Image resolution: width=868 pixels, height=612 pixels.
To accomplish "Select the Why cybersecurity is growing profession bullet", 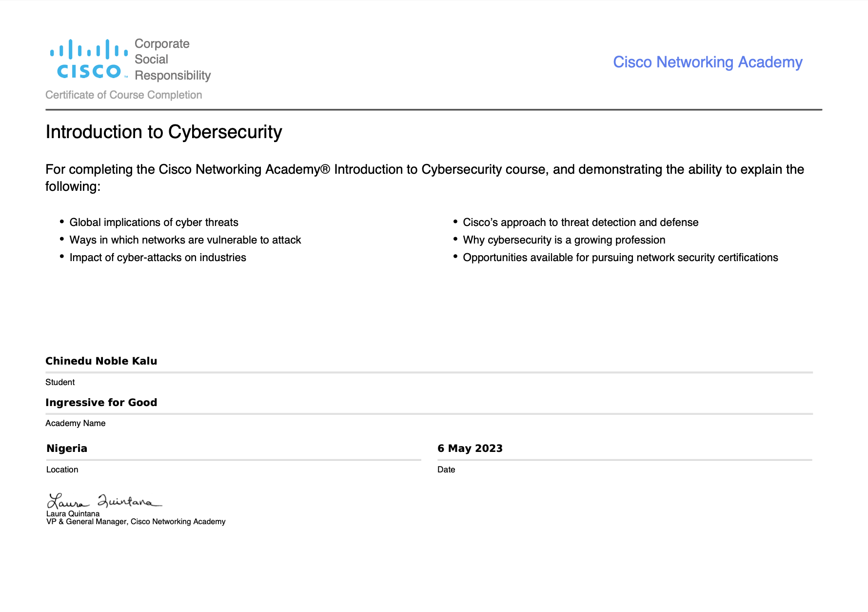I will click(564, 240).
